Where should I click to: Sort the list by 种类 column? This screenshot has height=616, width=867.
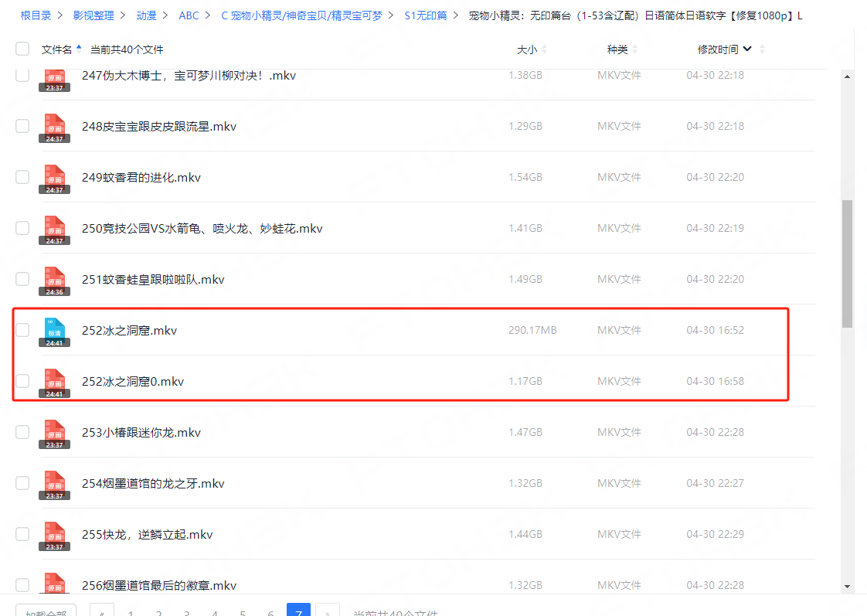point(617,49)
